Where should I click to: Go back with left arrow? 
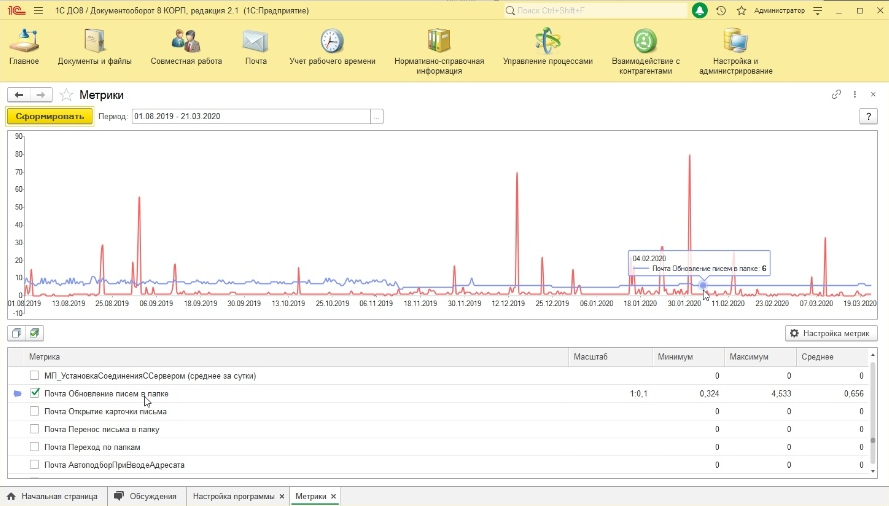19,95
